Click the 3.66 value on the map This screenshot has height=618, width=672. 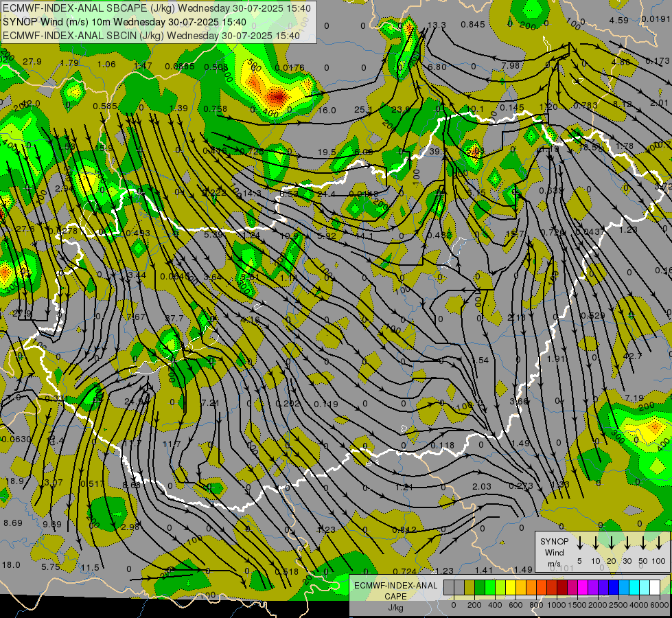point(519,402)
